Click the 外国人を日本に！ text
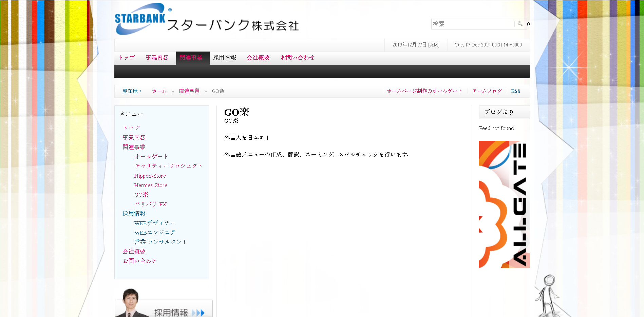 247,137
